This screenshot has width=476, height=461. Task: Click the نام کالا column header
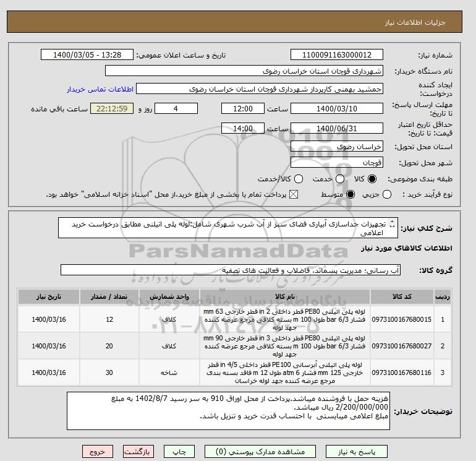tap(285, 296)
